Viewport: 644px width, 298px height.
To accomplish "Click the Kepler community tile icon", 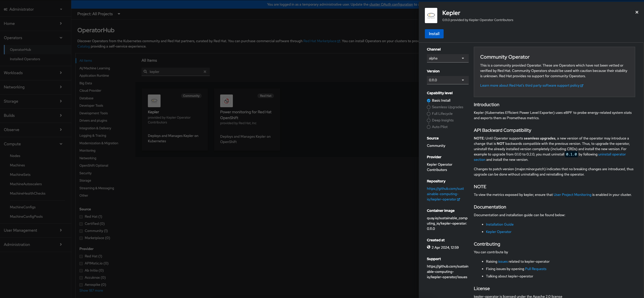I will click(x=154, y=101).
